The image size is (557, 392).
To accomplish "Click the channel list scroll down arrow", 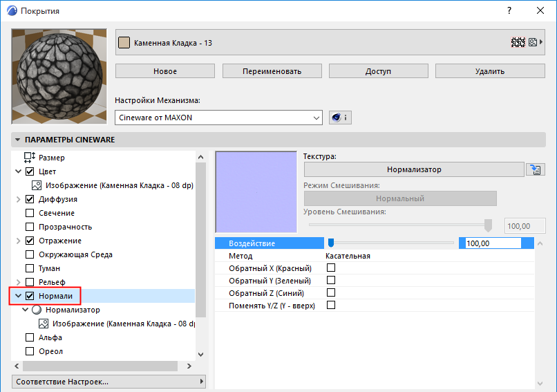I will point(200,355).
